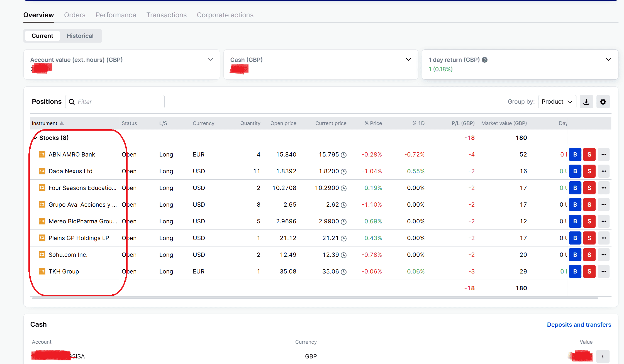Expand the Cash (GBP) card chevron
624x364 pixels.
click(x=408, y=59)
